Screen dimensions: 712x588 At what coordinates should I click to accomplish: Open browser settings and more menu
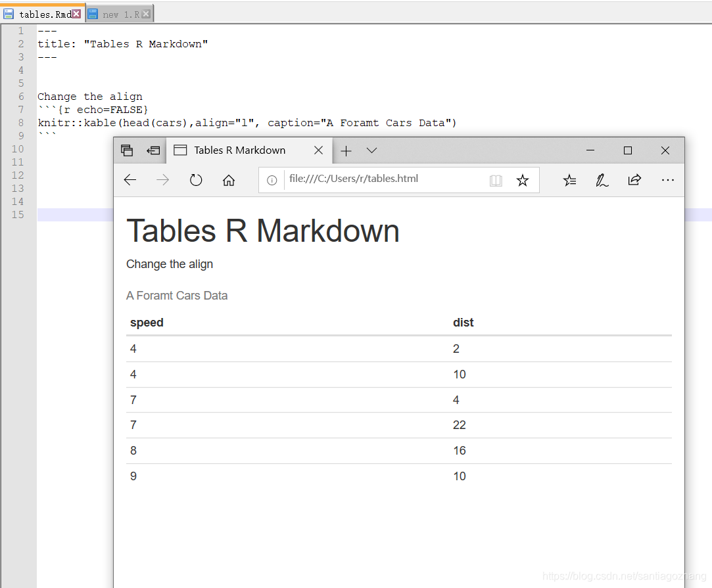coord(667,180)
